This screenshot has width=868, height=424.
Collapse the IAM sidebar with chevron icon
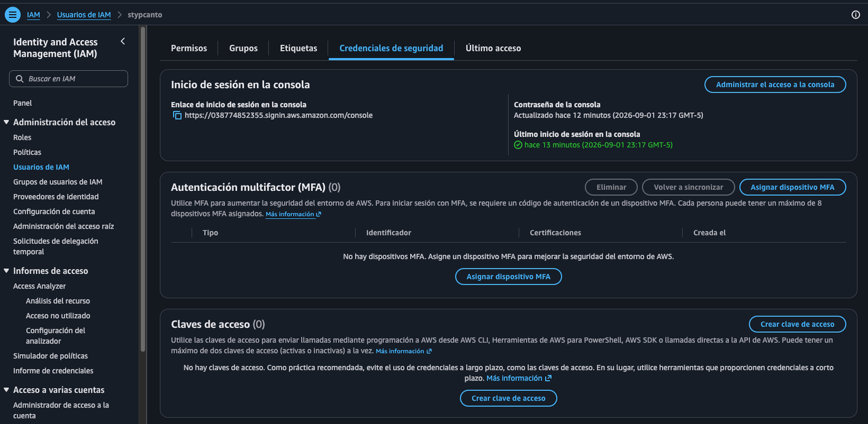(x=123, y=41)
